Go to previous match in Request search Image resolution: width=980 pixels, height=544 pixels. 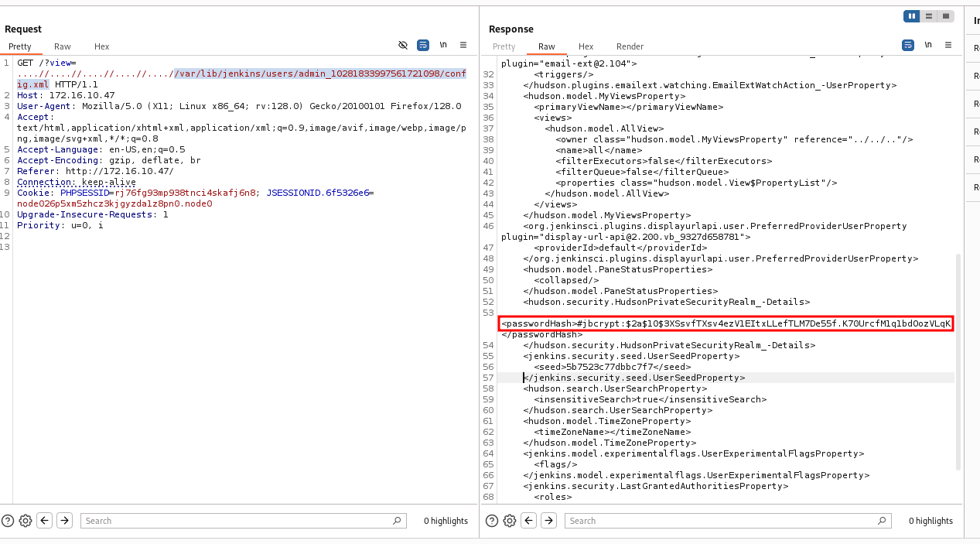point(45,521)
